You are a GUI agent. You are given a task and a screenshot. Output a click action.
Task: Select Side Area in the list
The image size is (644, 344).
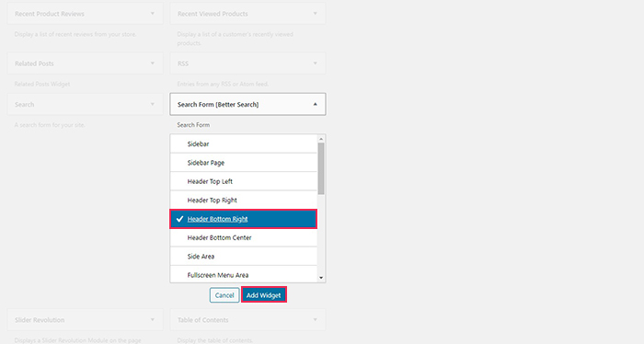coord(244,256)
